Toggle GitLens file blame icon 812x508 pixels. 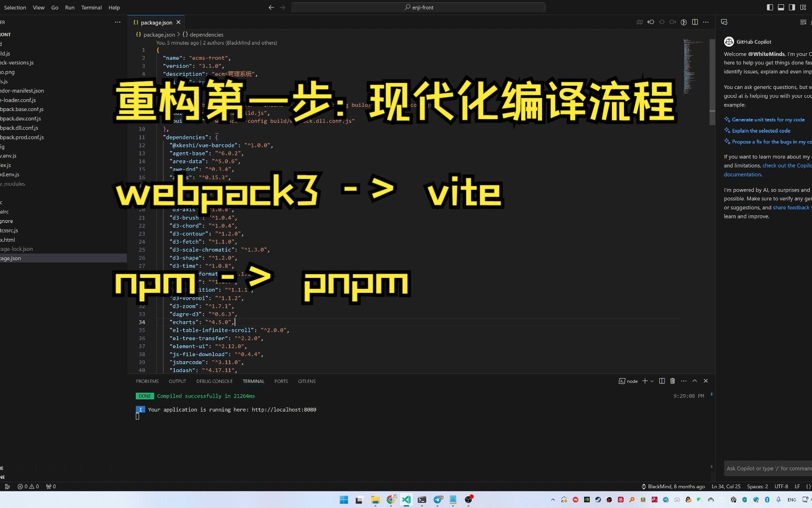pos(684,22)
